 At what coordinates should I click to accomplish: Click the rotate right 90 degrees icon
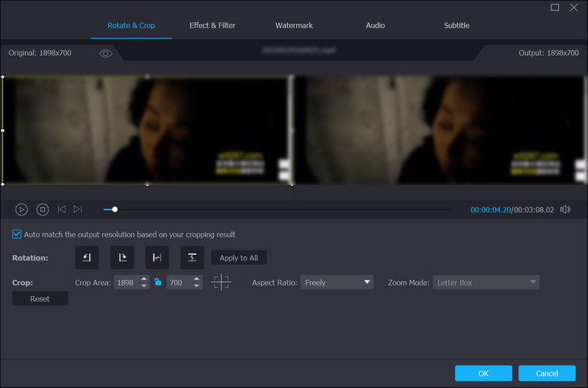click(122, 257)
